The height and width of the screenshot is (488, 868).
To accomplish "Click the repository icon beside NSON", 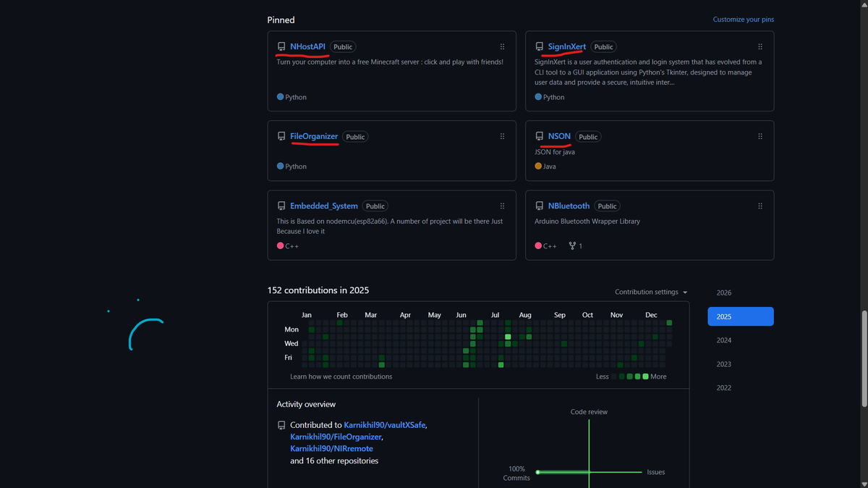I will (x=540, y=136).
